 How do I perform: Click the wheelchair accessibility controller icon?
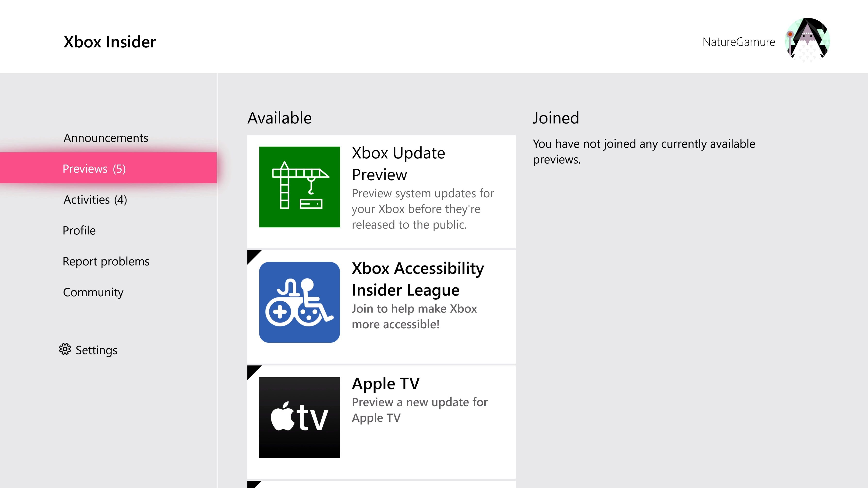pyautogui.click(x=299, y=302)
